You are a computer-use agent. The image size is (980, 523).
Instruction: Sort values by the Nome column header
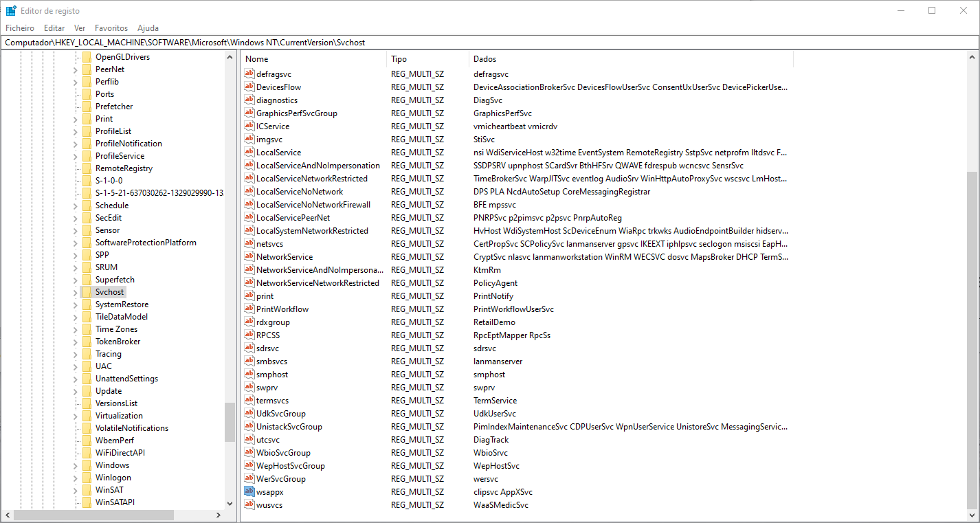(313, 59)
